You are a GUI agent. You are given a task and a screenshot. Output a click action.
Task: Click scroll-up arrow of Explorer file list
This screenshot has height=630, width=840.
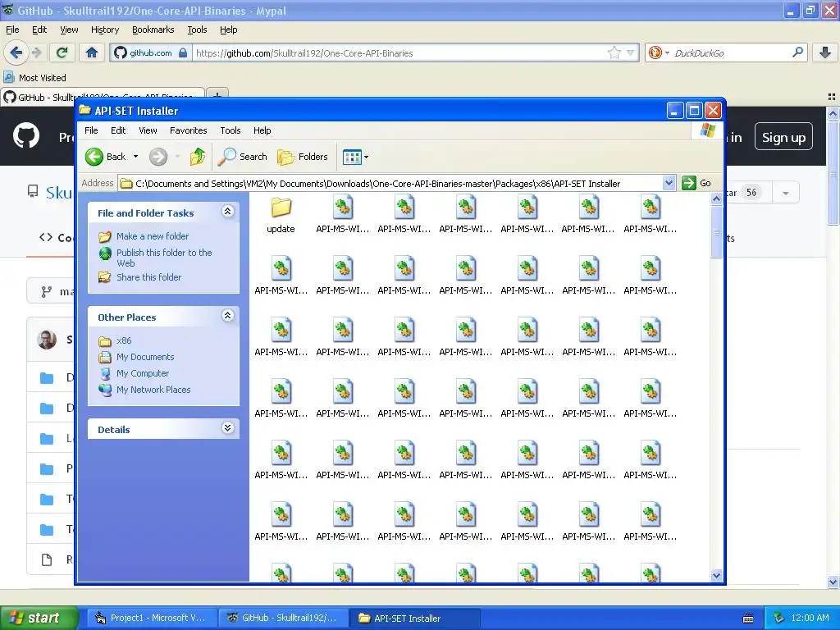tap(716, 199)
